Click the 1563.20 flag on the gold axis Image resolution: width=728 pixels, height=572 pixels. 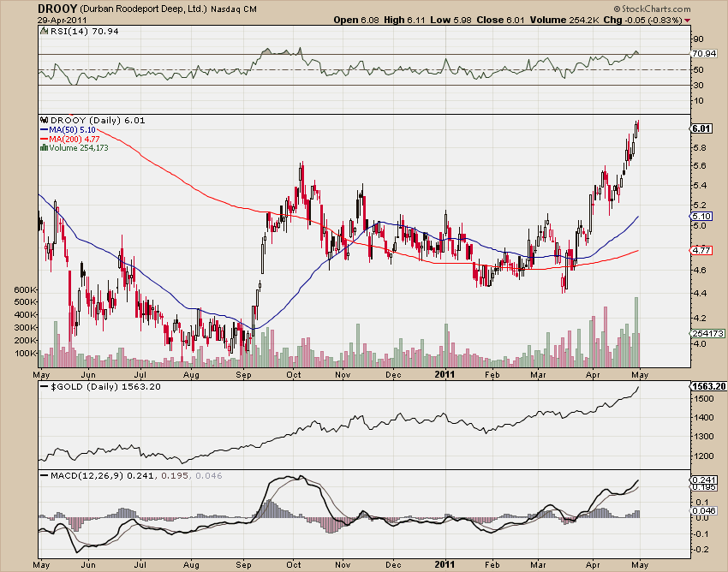(709, 386)
